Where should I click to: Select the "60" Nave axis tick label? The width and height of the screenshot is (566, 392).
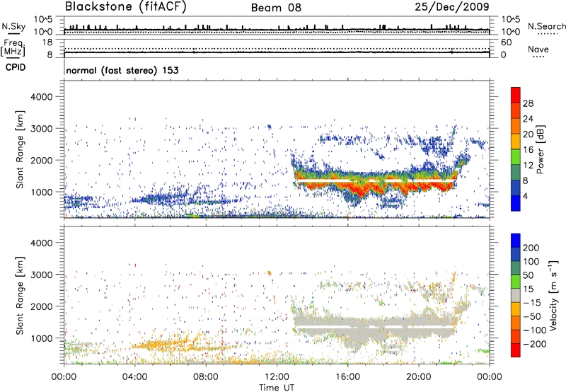(x=506, y=42)
